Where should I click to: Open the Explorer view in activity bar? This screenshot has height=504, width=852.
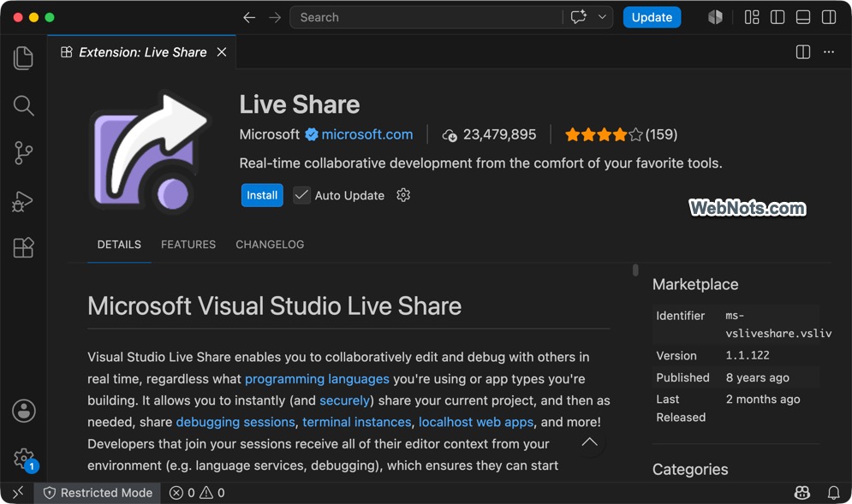(23, 58)
